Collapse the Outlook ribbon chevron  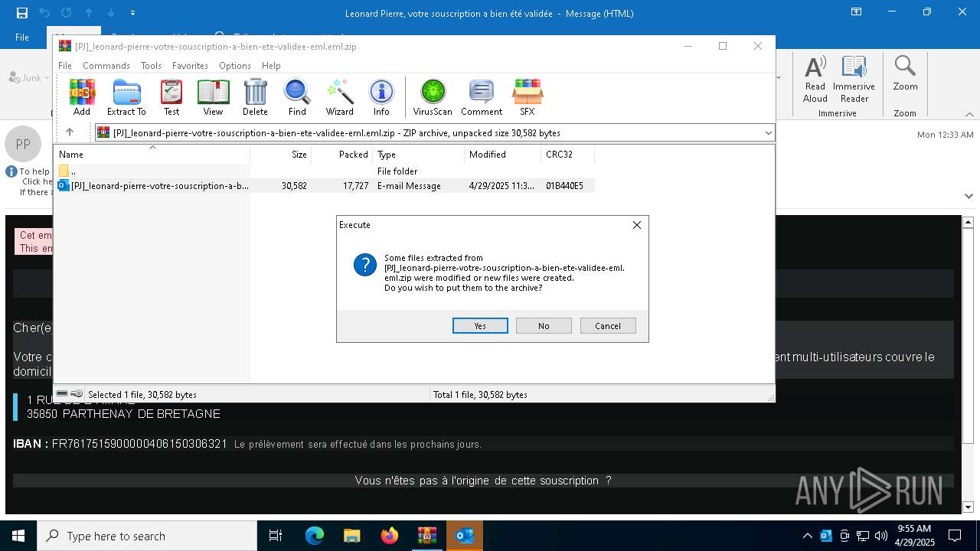pos(969,114)
